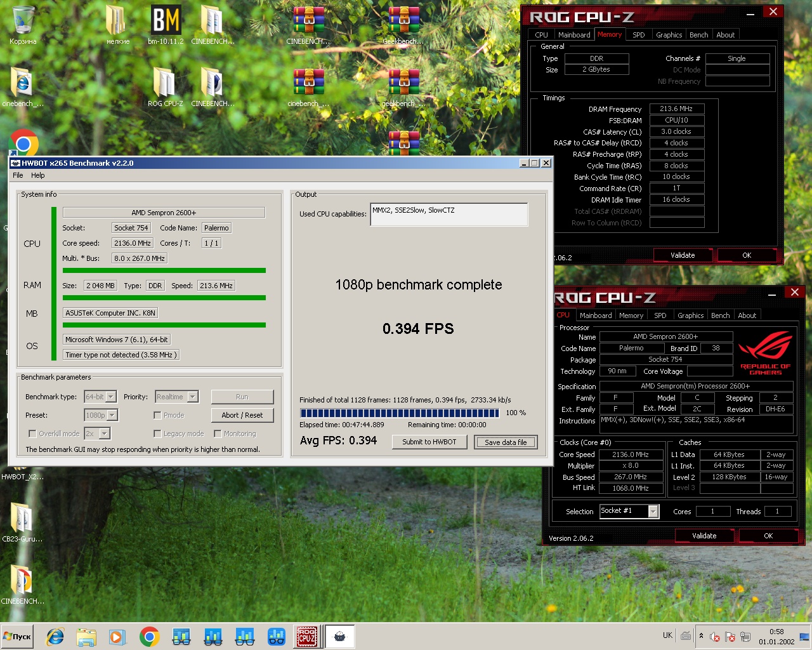This screenshot has width=812, height=650.
Task: Open Windows Explorer from the taskbar
Action: (86, 637)
